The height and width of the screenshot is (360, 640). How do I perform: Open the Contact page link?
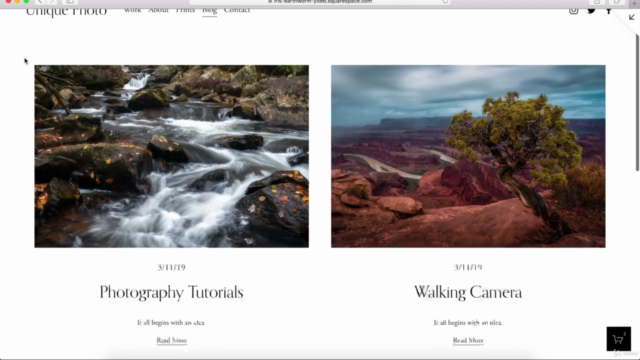(x=237, y=10)
